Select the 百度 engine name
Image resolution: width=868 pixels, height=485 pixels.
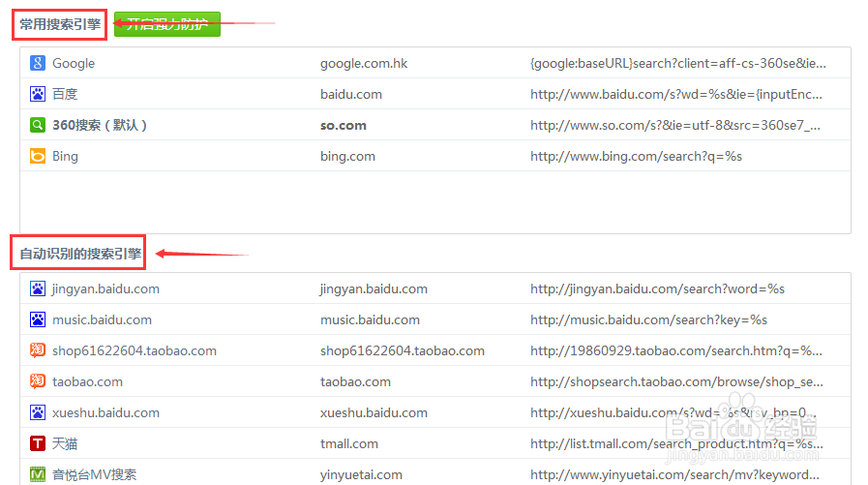point(65,94)
